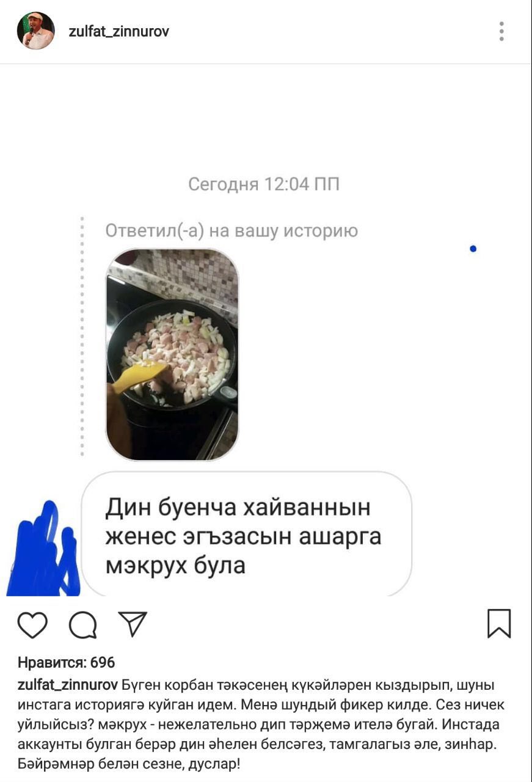Viewport: 532px width, 782px height.
Task: Share the post using the paper plane icon
Action: point(133,623)
